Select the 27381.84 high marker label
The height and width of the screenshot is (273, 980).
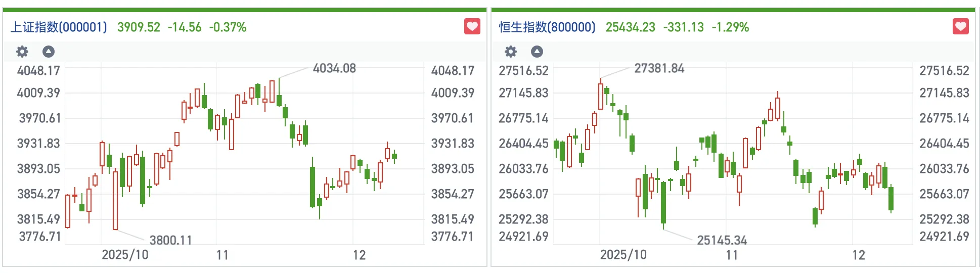pyautogui.click(x=659, y=68)
